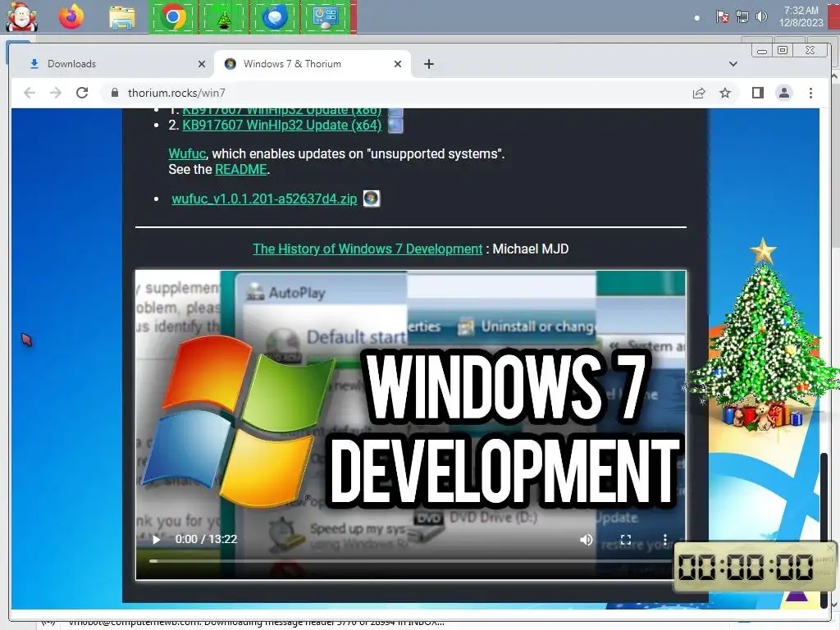The width and height of the screenshot is (840, 630).
Task: Launch Firefox from the taskbar
Action: (x=71, y=16)
